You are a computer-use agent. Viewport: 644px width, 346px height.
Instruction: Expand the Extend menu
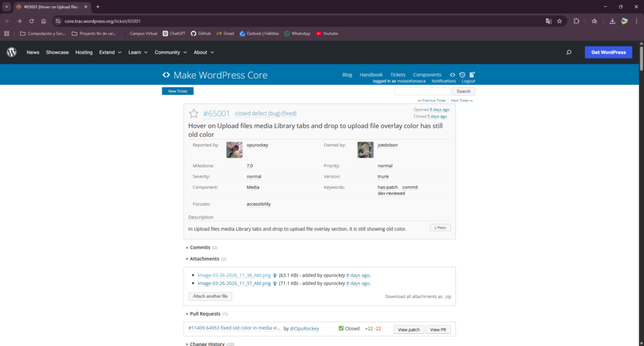pos(110,52)
